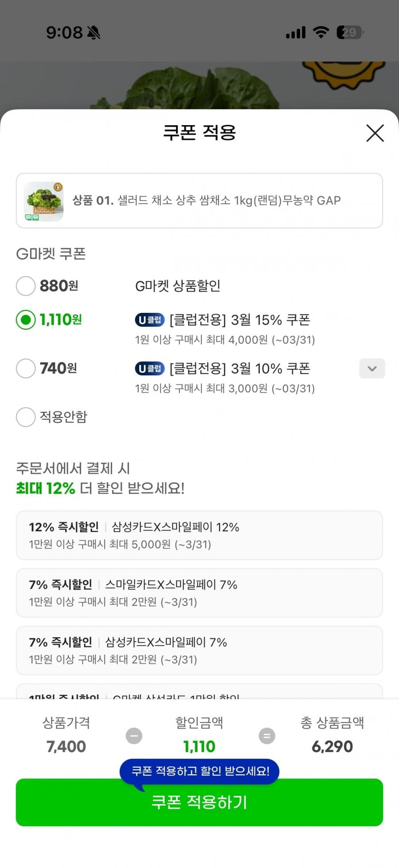Expand the 10% coupon dropdown chevron
Image resolution: width=399 pixels, height=868 pixels.
[x=372, y=369]
